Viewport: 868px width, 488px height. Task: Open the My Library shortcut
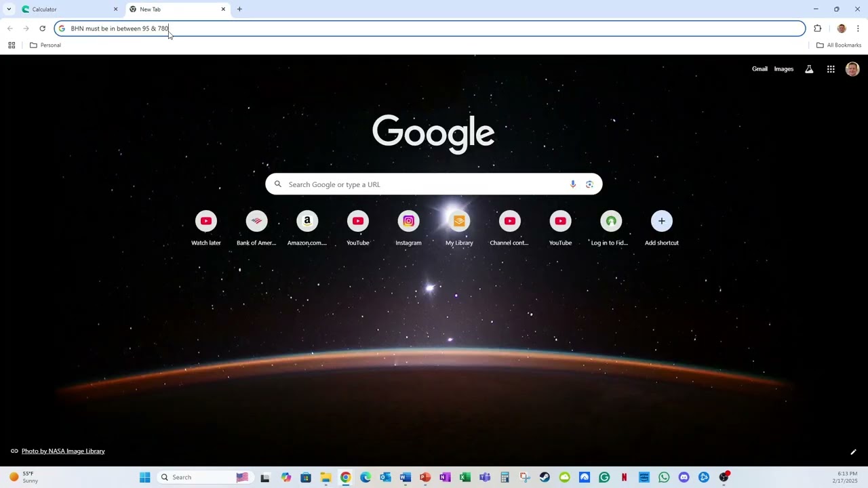[459, 228]
